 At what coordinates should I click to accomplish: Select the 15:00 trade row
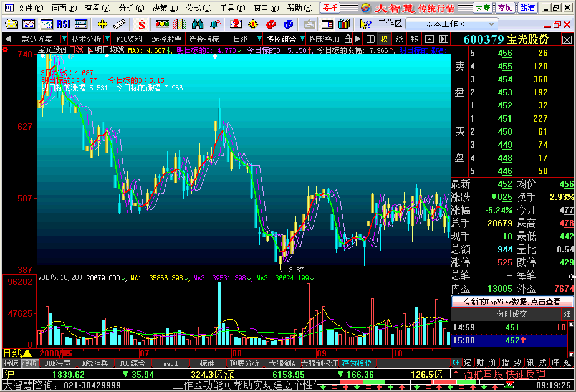(509, 340)
